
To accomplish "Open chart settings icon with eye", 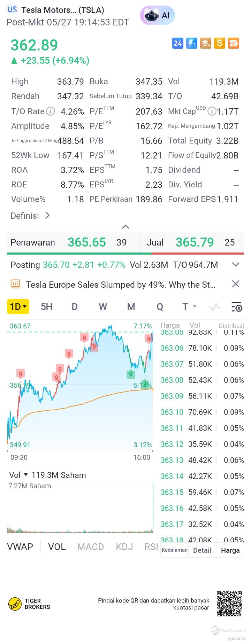I will pos(237,307).
